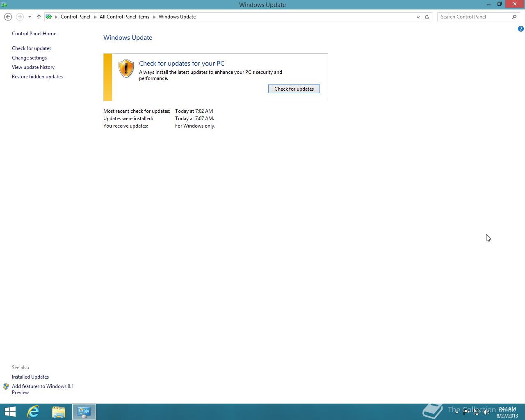Click 'For Windows only.' text
The image size is (525, 420).
[195, 126]
